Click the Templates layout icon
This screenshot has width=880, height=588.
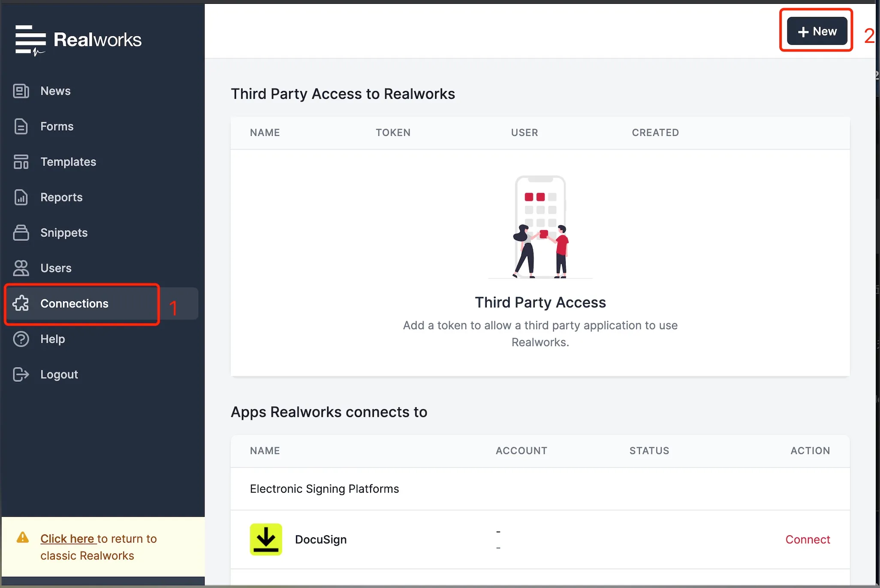[x=21, y=162]
